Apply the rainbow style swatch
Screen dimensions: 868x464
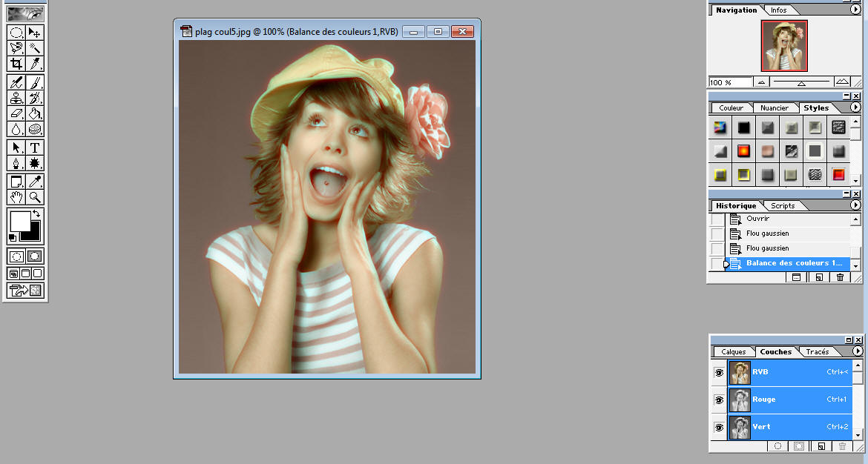pos(720,127)
